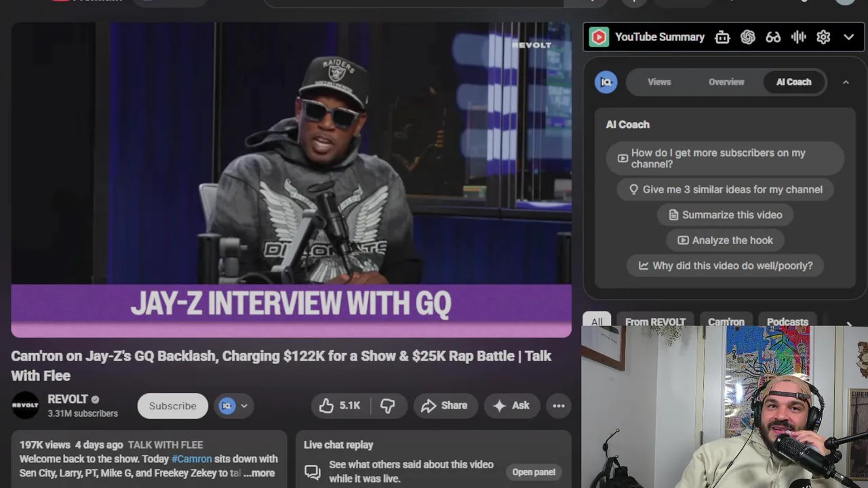
Task: Collapse the AI Coach panel arrow
Action: [x=846, y=82]
